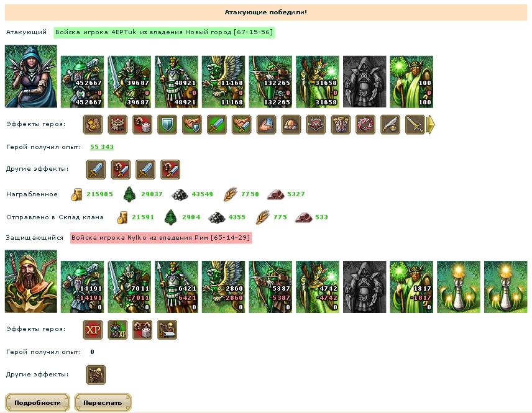Click attacker army label 4EPTuk Новый город
This screenshot has height=413, width=532.
pyautogui.click(x=164, y=32)
